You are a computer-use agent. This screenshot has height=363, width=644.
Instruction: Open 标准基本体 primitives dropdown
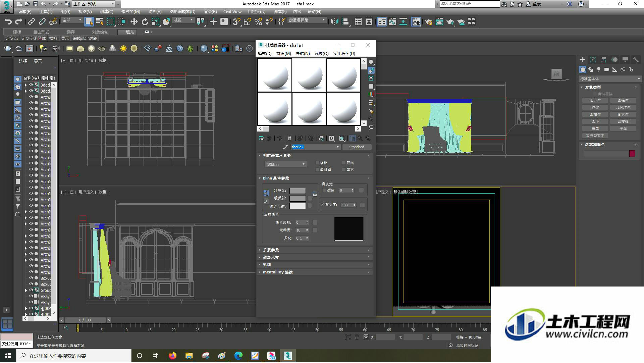pyautogui.click(x=610, y=79)
